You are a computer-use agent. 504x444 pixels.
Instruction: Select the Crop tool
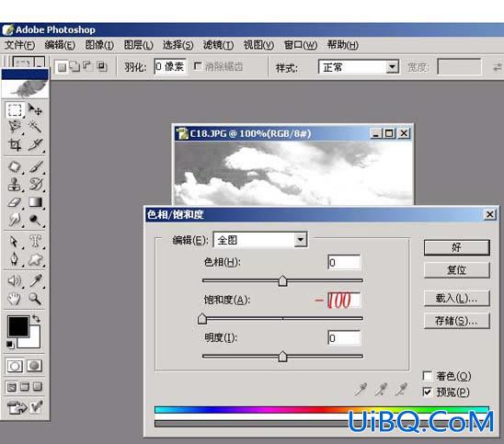click(15, 144)
